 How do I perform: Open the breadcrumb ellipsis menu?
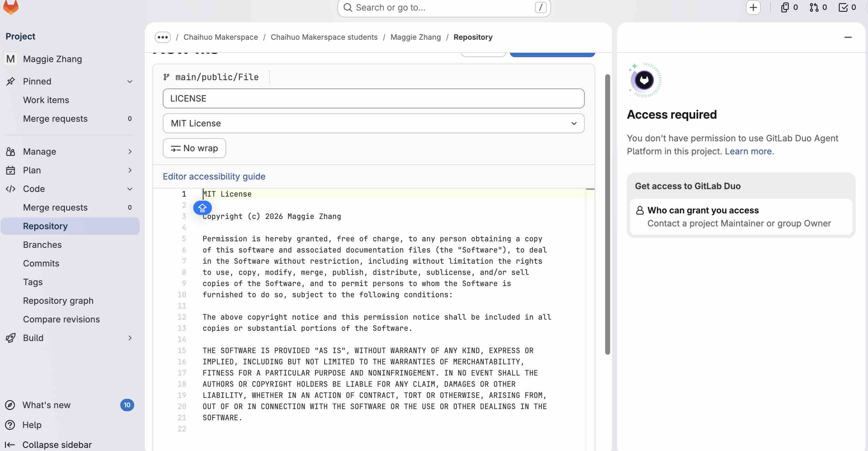pos(163,37)
